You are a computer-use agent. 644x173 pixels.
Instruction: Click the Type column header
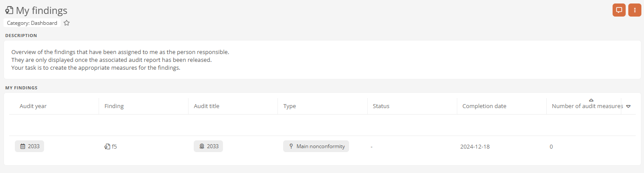(290, 106)
